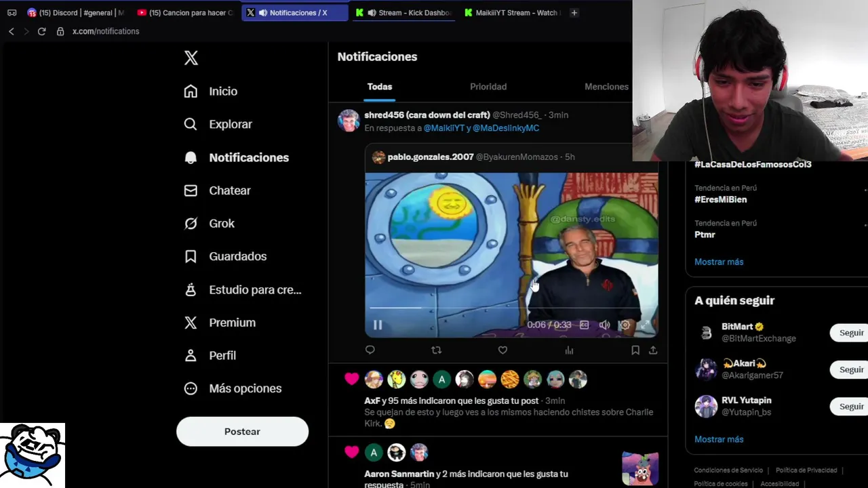This screenshot has height=488, width=868.
Task: Pause the embedded video
Action: [x=378, y=325]
